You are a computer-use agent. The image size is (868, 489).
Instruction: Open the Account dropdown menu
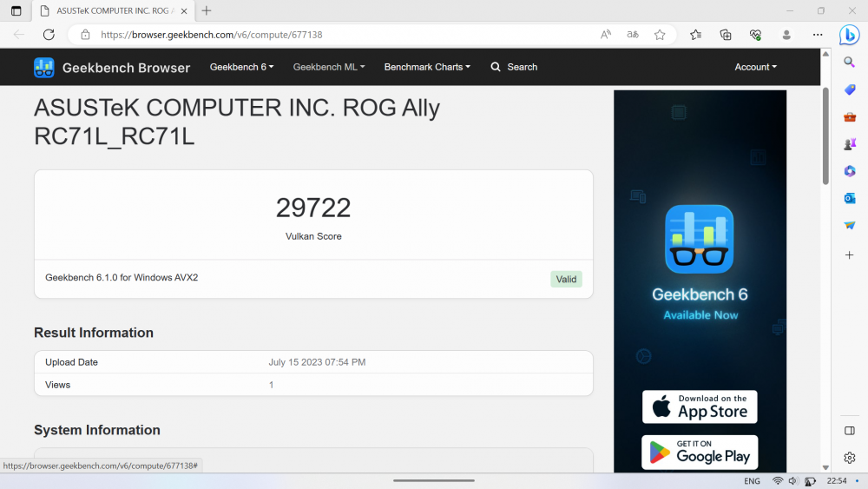(756, 67)
